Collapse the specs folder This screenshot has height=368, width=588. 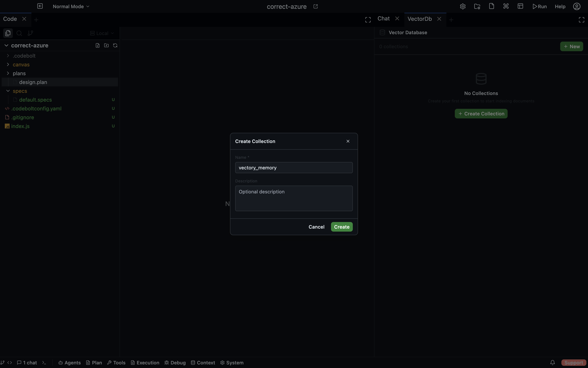(x=8, y=91)
